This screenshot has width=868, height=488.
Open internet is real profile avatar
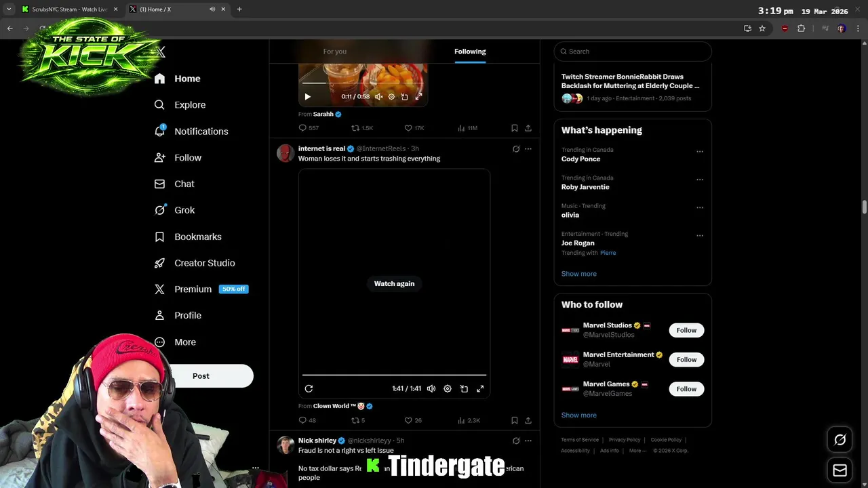pos(285,152)
